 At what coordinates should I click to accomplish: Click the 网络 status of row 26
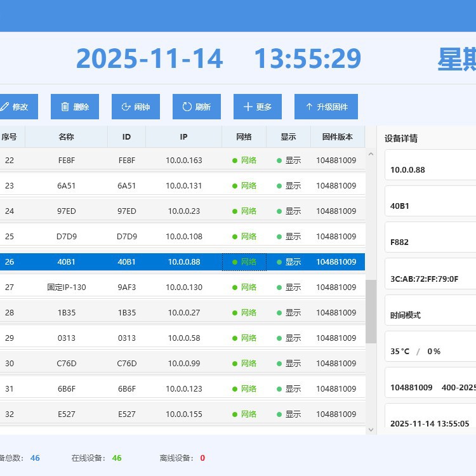point(244,261)
